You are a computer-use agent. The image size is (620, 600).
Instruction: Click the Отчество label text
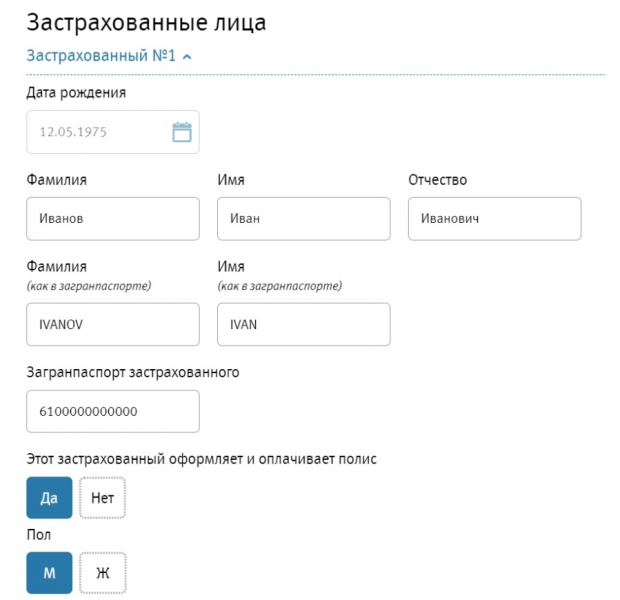(x=437, y=180)
